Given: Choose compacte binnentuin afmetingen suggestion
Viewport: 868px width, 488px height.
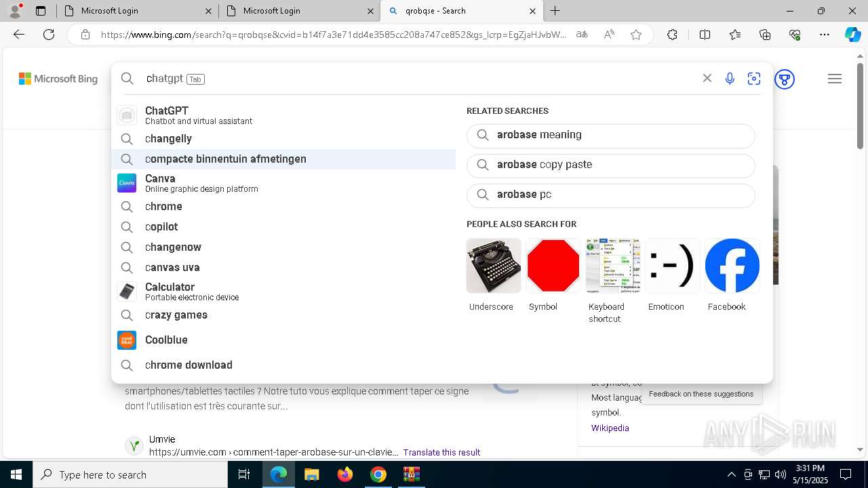Looking at the screenshot, I should [283, 159].
